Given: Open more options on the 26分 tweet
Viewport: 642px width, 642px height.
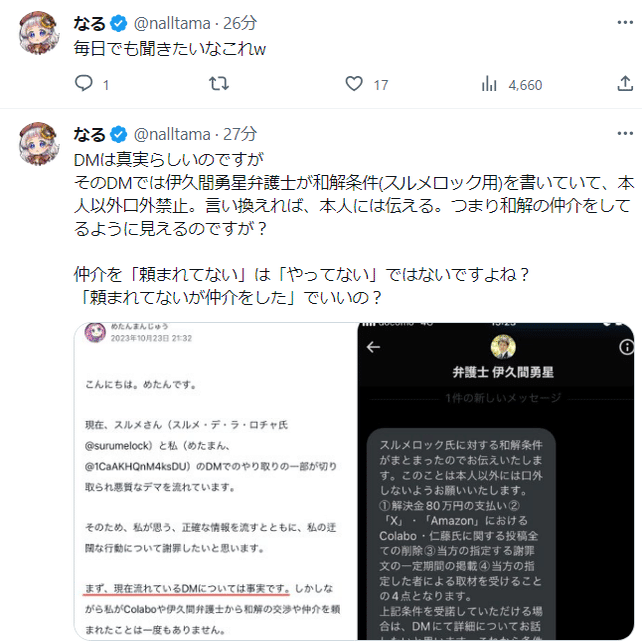Looking at the screenshot, I should tap(625, 23).
